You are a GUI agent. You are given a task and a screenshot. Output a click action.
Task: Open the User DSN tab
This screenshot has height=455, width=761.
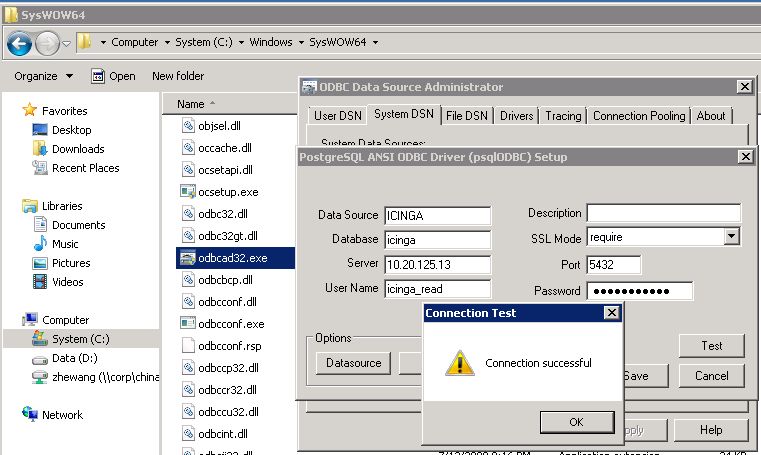pos(336,116)
